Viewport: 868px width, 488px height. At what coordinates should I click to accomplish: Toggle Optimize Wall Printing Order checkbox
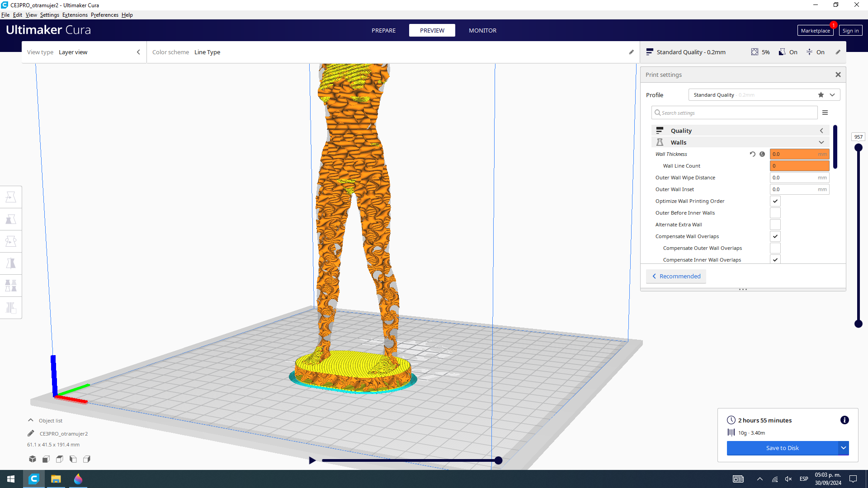[776, 201]
